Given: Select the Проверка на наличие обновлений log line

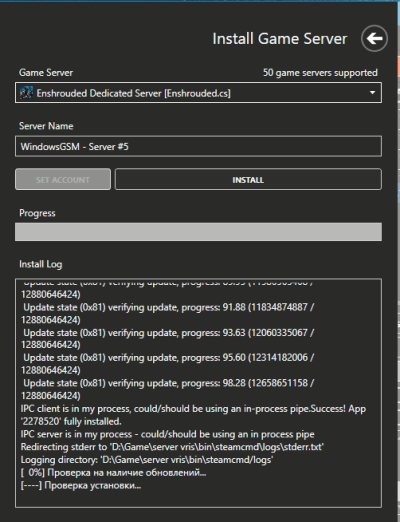Looking at the screenshot, I should [x=113, y=472].
